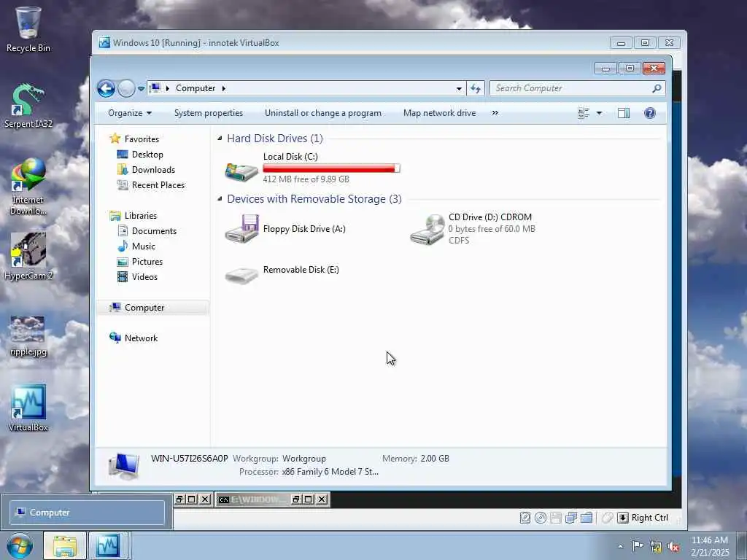Viewport: 747px width, 560px height.
Task: Open HyperCam 2 desktop shortcut
Action: pos(28,256)
